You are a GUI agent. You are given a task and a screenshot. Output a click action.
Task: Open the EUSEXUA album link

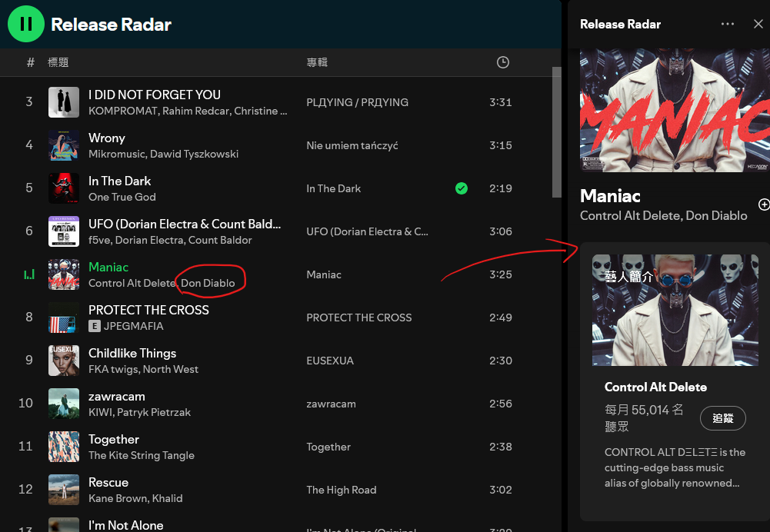(x=329, y=361)
